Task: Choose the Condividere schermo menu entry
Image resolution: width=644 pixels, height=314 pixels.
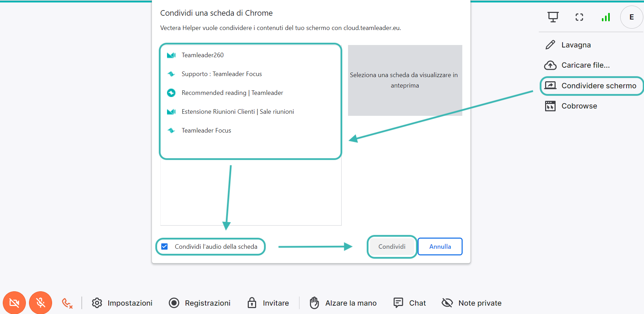Action: [x=599, y=86]
